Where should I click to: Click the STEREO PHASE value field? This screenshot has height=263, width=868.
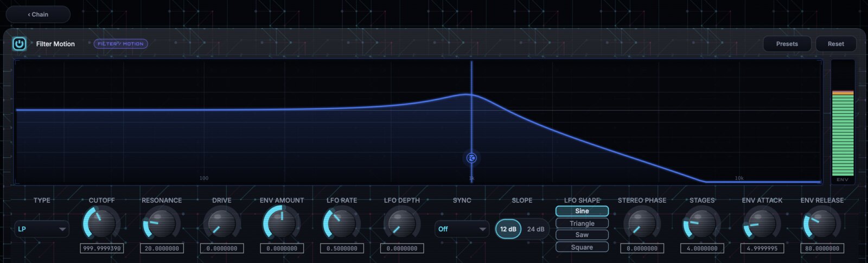click(642, 248)
